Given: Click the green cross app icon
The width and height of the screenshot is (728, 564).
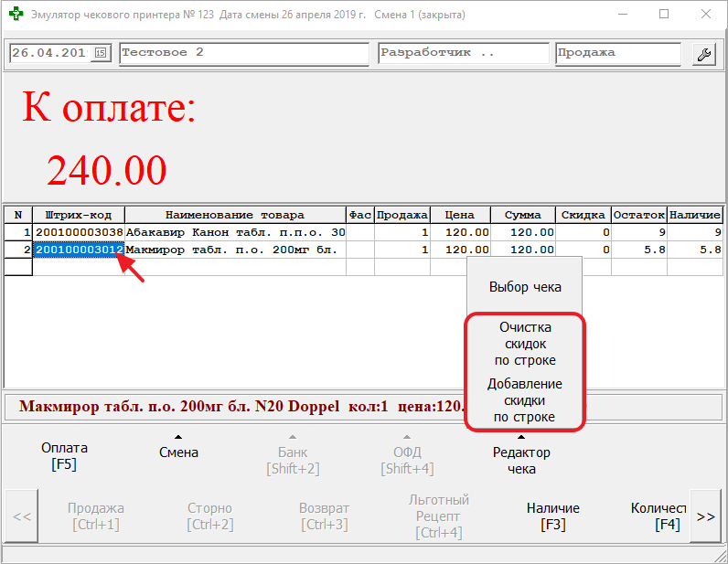Looking at the screenshot, I should [16, 15].
